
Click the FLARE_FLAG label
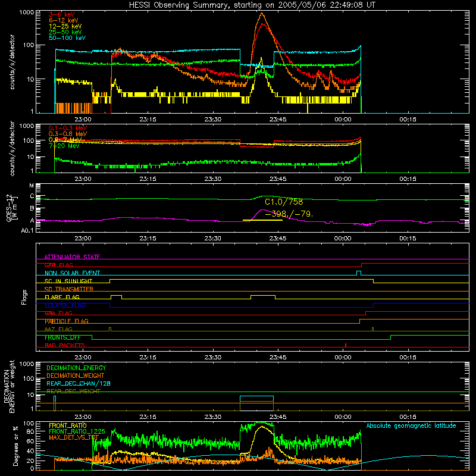[62, 297]
